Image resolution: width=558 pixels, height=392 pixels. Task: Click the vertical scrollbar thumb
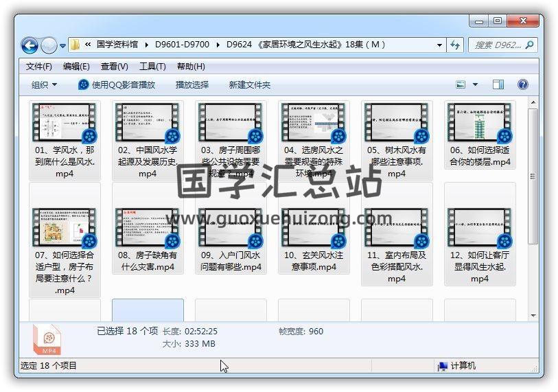click(533, 176)
